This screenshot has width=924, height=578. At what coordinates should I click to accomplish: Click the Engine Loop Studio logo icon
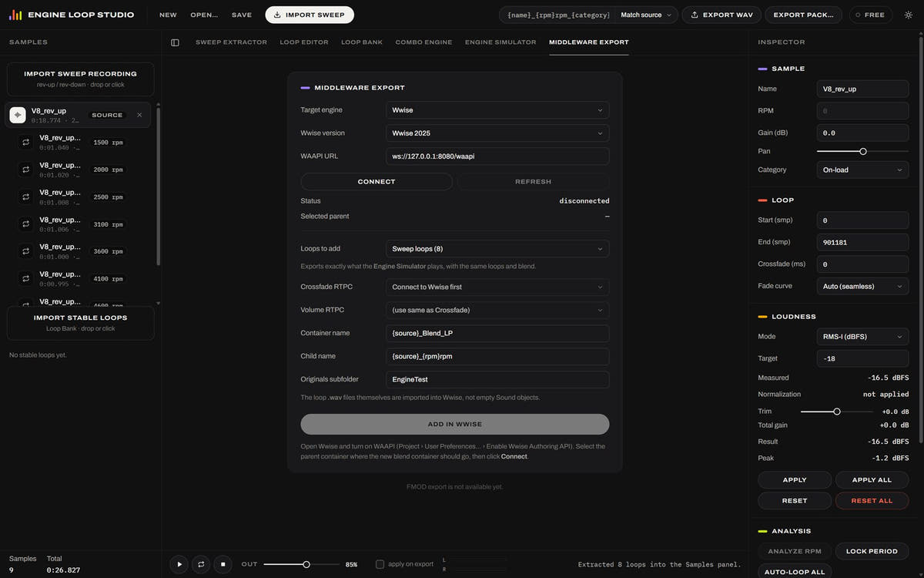click(15, 15)
